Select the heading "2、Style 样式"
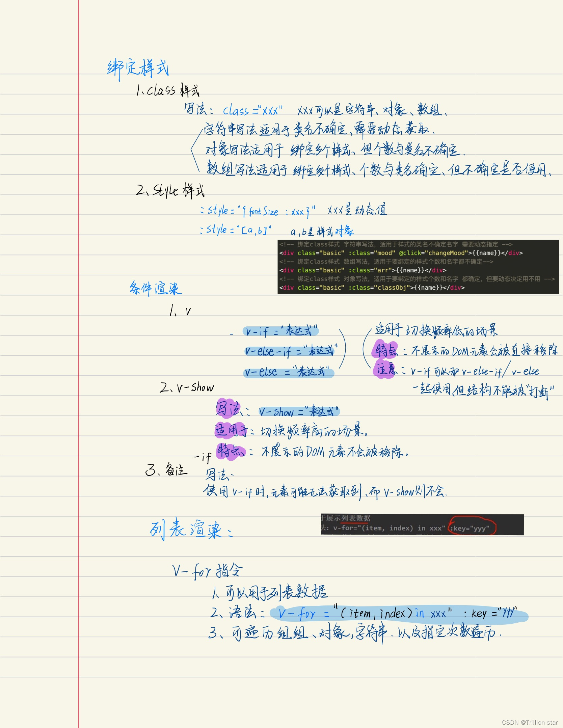 [170, 191]
